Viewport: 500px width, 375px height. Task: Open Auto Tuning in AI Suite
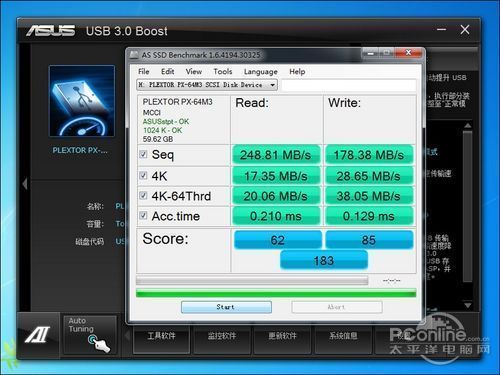tap(90, 335)
